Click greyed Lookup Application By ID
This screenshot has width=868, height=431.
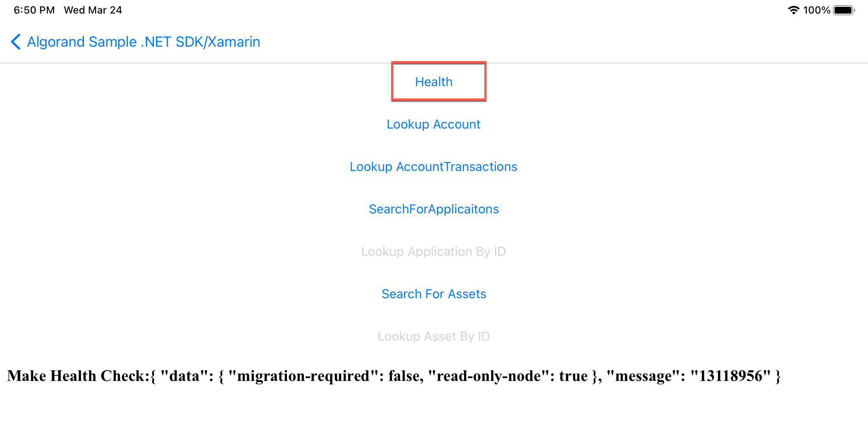tap(434, 252)
